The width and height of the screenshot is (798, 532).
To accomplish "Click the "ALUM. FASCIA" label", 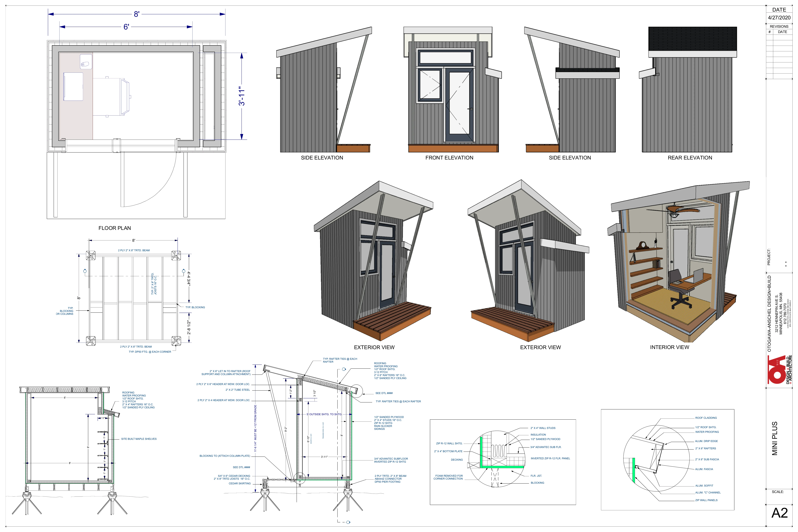I will (x=704, y=469).
